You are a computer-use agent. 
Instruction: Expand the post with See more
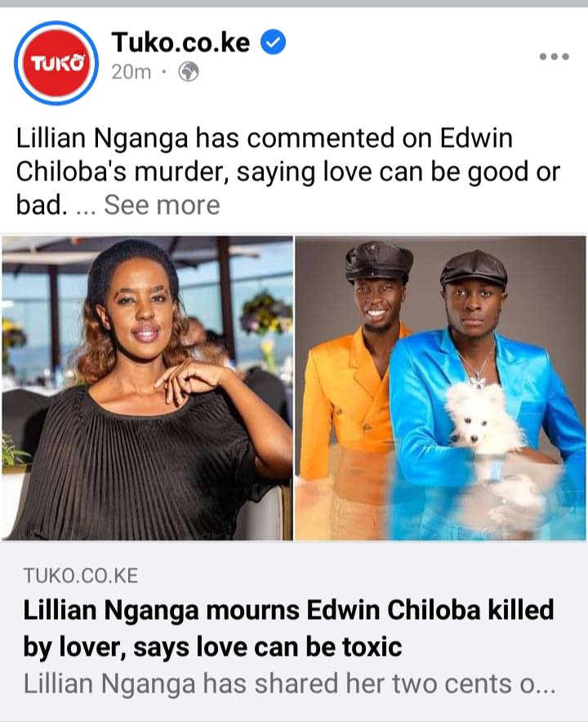click(162, 205)
